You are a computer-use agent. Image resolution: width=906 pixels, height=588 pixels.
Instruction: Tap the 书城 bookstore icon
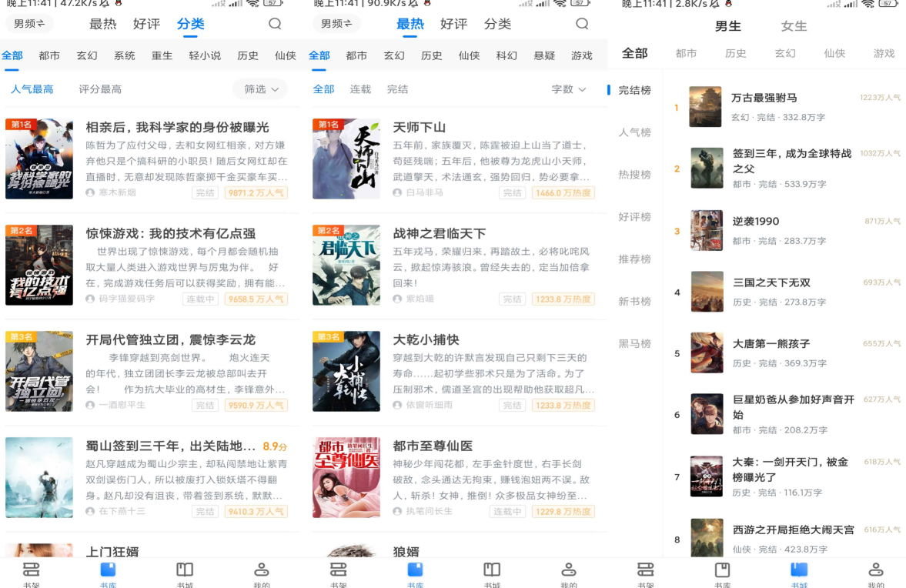(185, 573)
